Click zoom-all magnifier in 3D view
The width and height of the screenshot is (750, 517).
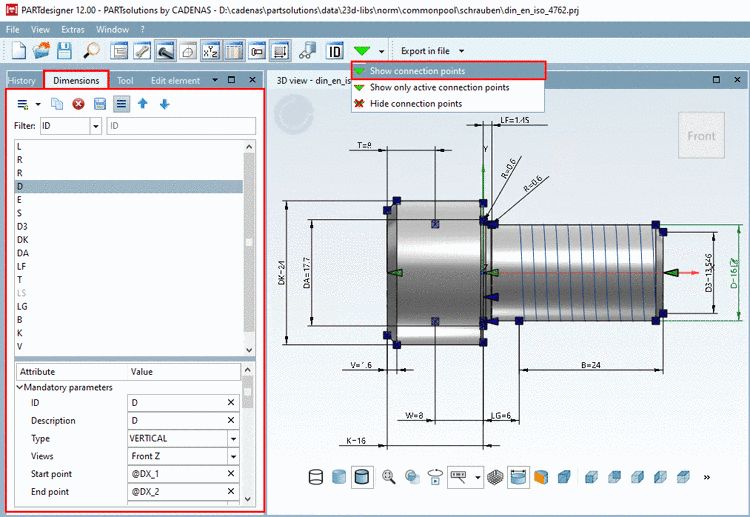click(x=388, y=477)
